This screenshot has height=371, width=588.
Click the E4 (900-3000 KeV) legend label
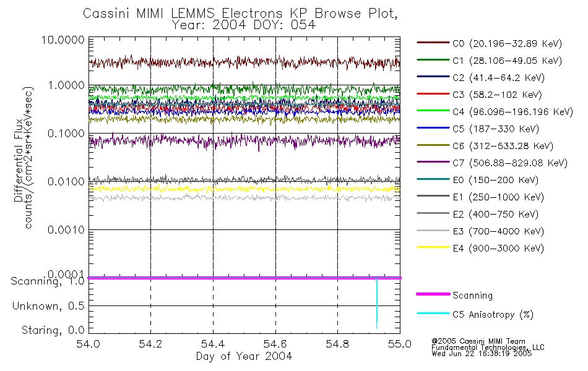(498, 249)
